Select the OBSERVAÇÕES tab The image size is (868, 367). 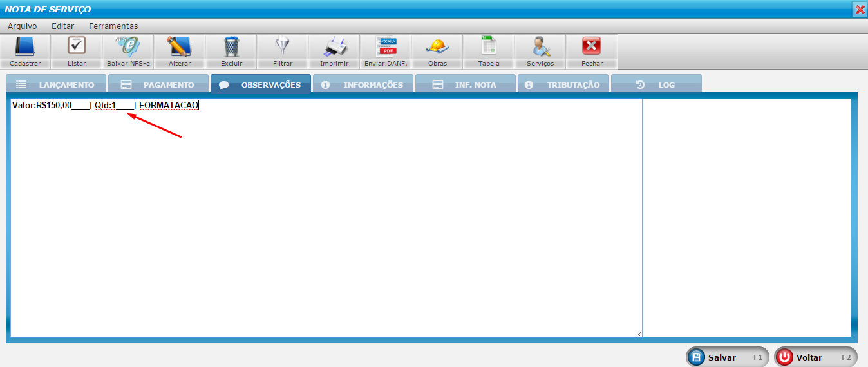coord(260,84)
